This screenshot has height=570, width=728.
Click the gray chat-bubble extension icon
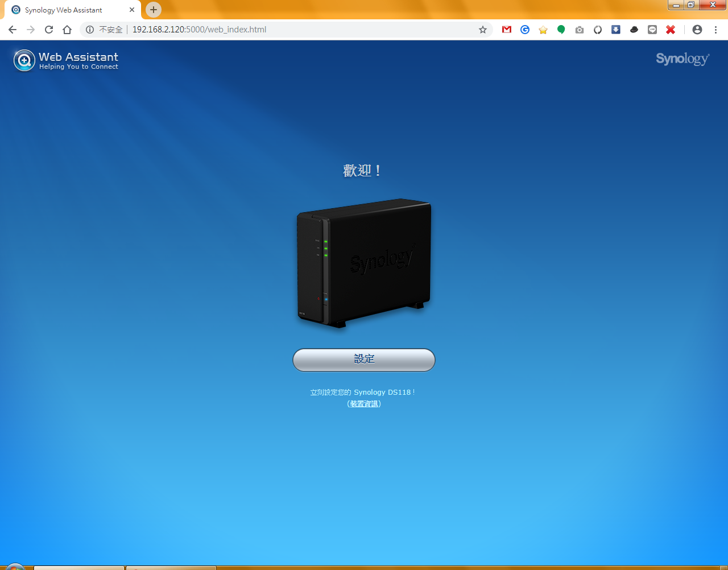[x=652, y=30]
